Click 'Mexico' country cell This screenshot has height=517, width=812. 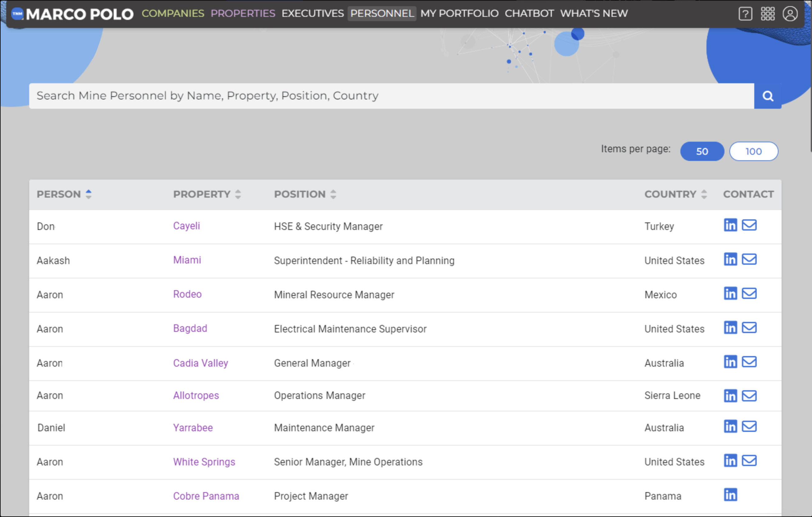click(661, 295)
